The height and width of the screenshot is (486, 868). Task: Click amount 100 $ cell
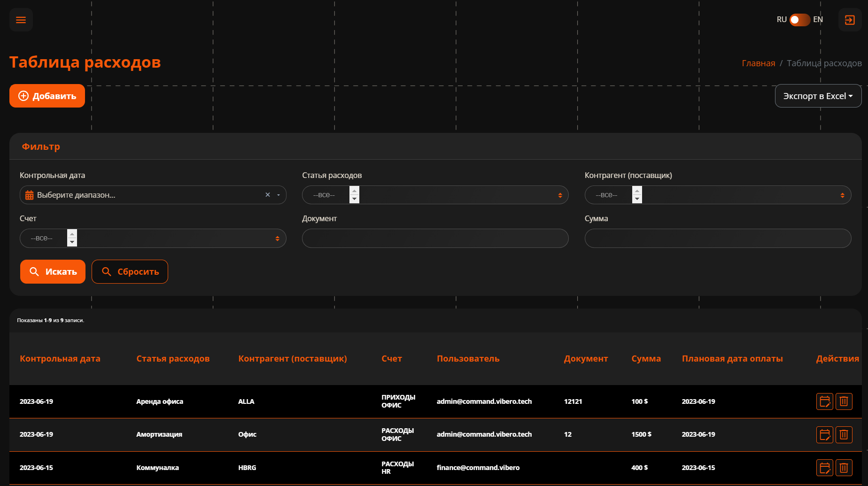640,401
